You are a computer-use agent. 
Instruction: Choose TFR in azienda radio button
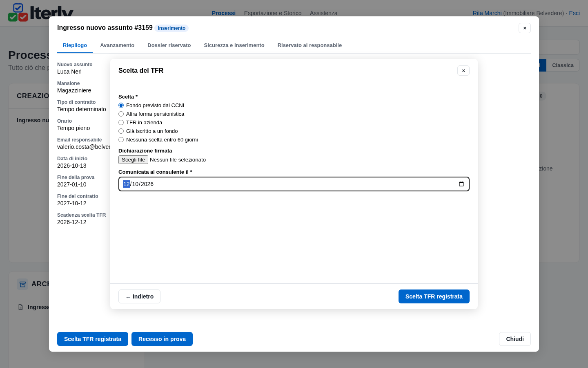coord(121,123)
